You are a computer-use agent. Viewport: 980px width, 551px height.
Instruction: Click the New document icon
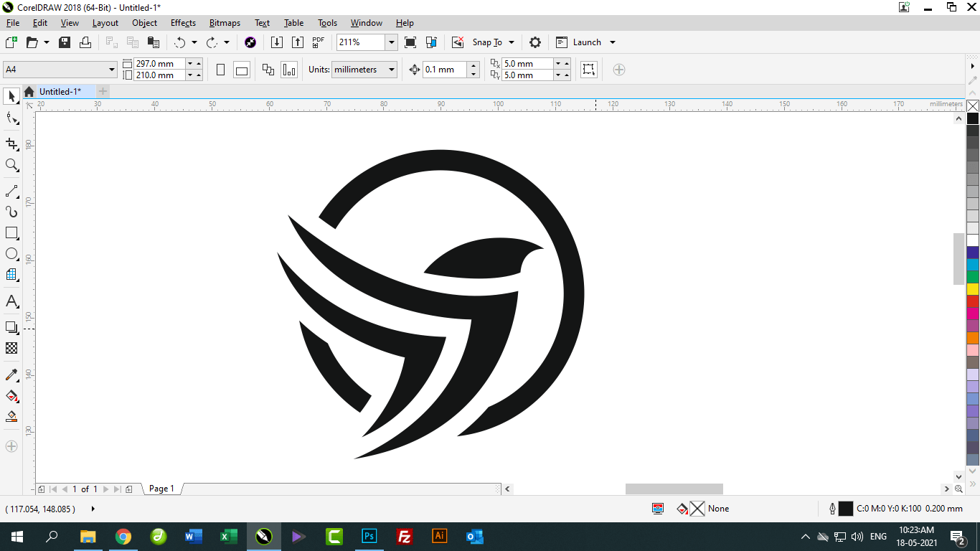click(x=11, y=42)
